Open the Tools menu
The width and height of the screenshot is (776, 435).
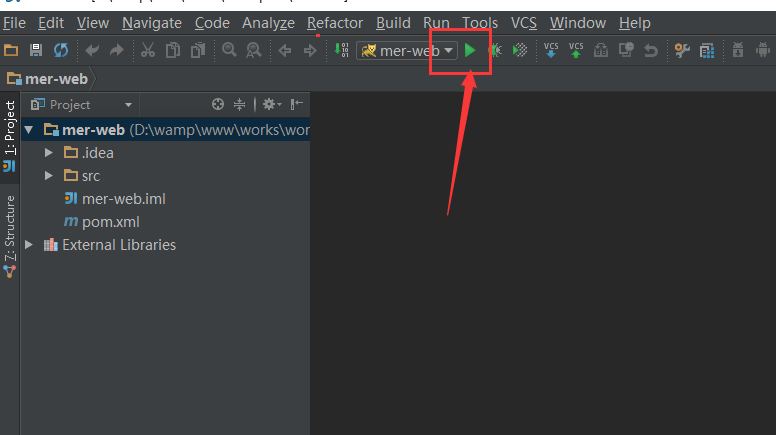tap(480, 23)
